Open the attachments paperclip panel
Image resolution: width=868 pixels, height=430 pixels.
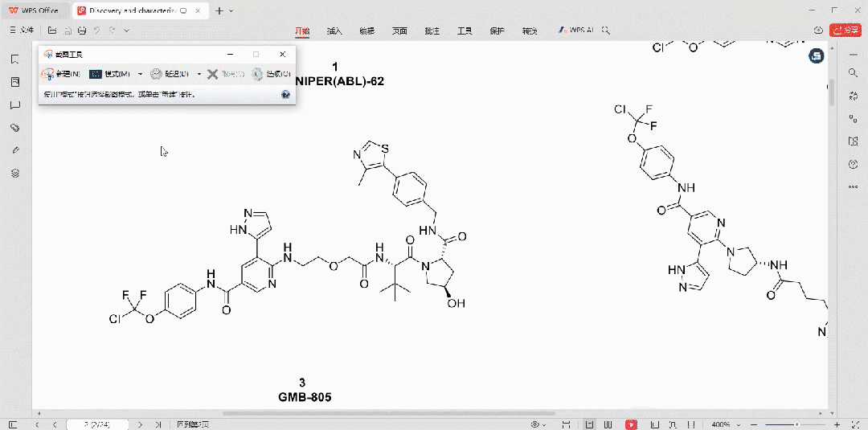coord(15,127)
